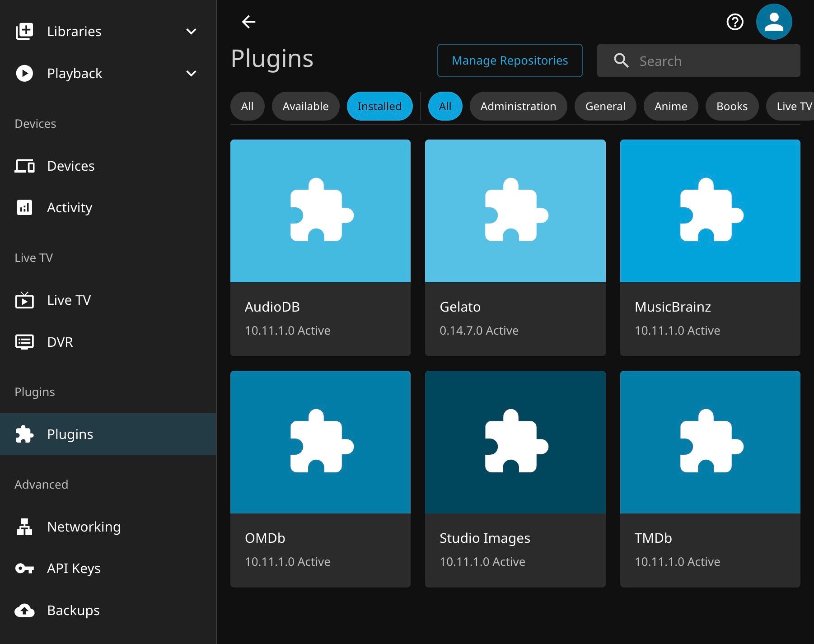814x644 pixels.
Task: Click the magnifier icon in Search
Action: tap(622, 61)
